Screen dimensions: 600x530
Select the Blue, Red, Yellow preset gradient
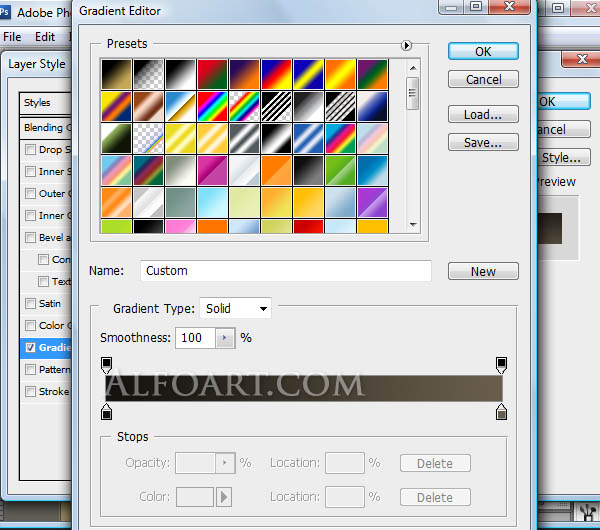point(277,74)
